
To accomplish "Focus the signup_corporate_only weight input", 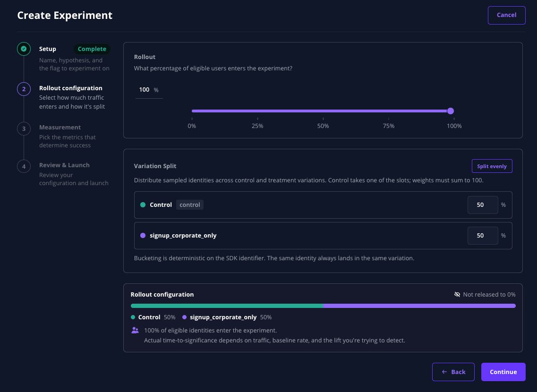I will pyautogui.click(x=483, y=236).
